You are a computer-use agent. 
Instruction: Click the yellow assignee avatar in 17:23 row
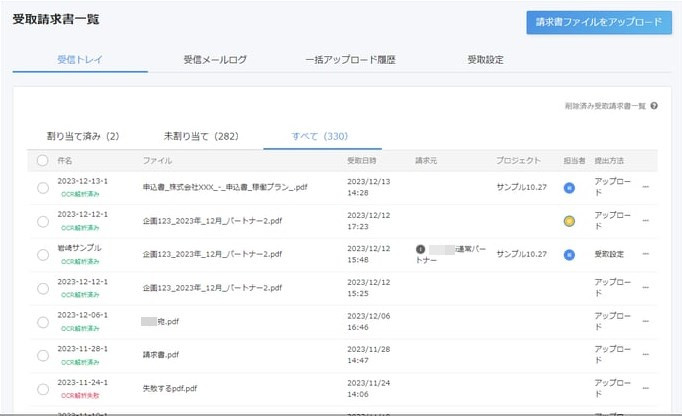[x=569, y=221]
